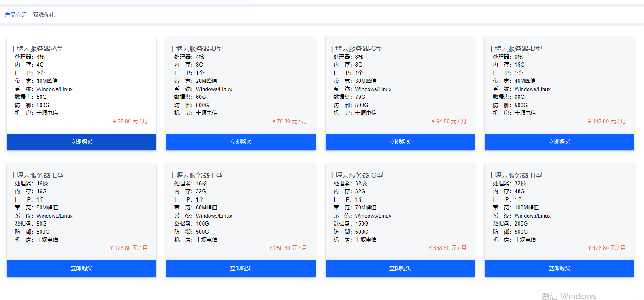Click the 十堰云服务器-D型 heading

pos(515,48)
